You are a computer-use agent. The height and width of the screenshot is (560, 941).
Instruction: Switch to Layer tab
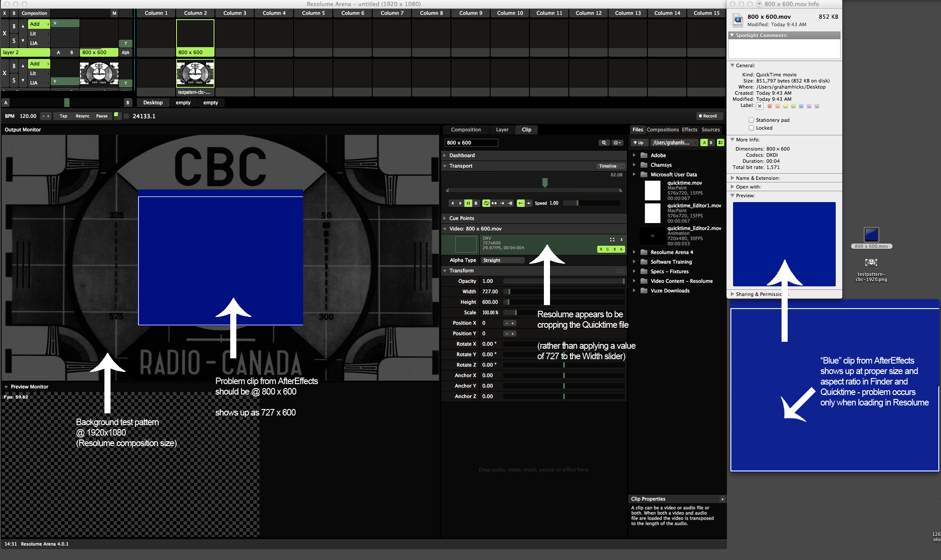tap(502, 130)
